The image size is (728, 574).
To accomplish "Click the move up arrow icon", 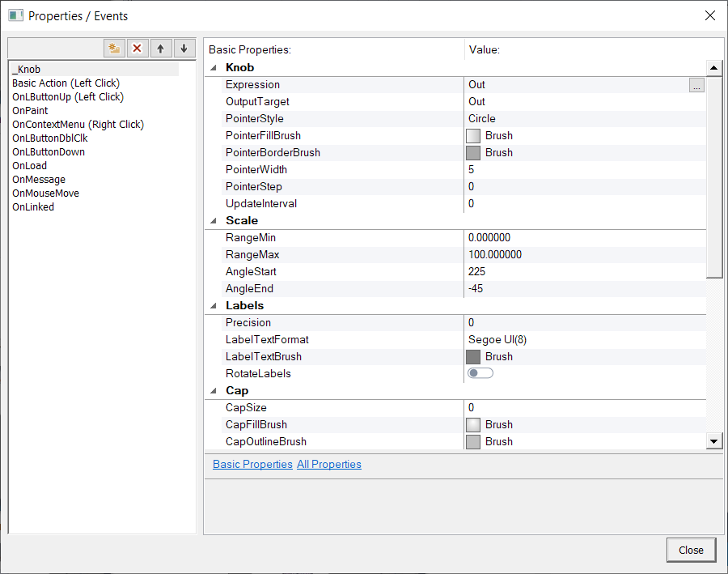I will click(x=160, y=49).
